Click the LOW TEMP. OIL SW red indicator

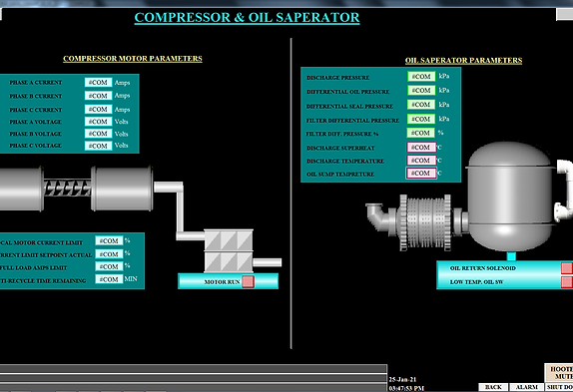[x=567, y=281]
